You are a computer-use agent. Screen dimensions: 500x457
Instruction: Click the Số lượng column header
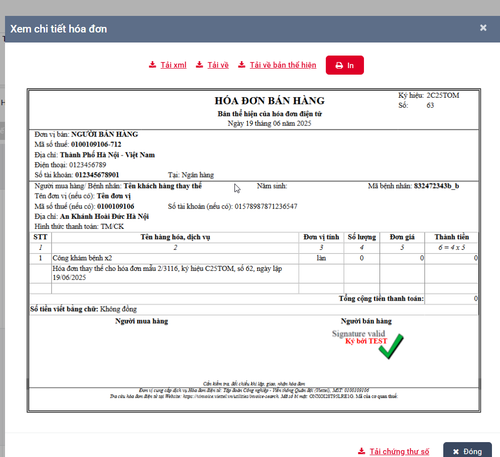point(362,237)
